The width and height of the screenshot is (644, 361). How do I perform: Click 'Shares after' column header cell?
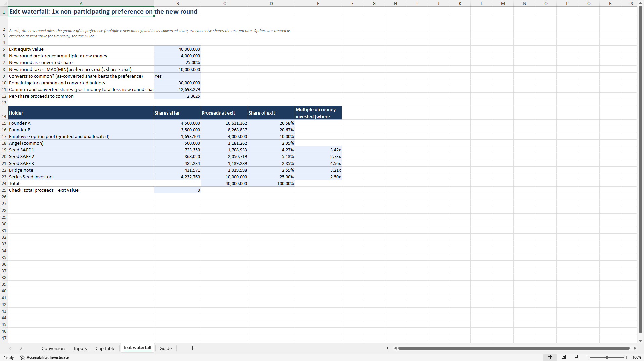point(178,113)
